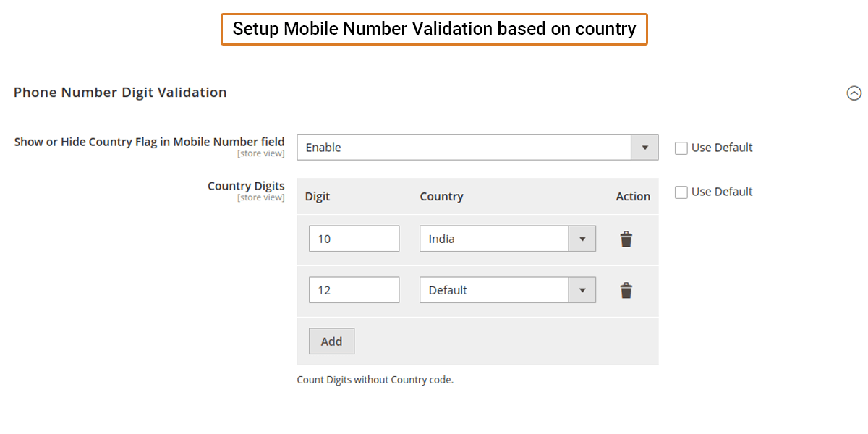Focus the digit input showing 12

point(354,290)
